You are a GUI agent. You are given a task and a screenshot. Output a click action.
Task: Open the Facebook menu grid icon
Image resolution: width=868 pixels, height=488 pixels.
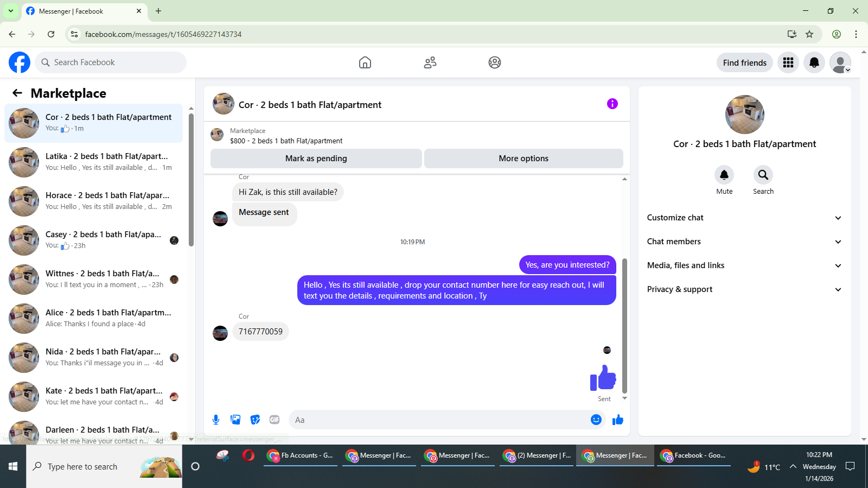pos(788,62)
